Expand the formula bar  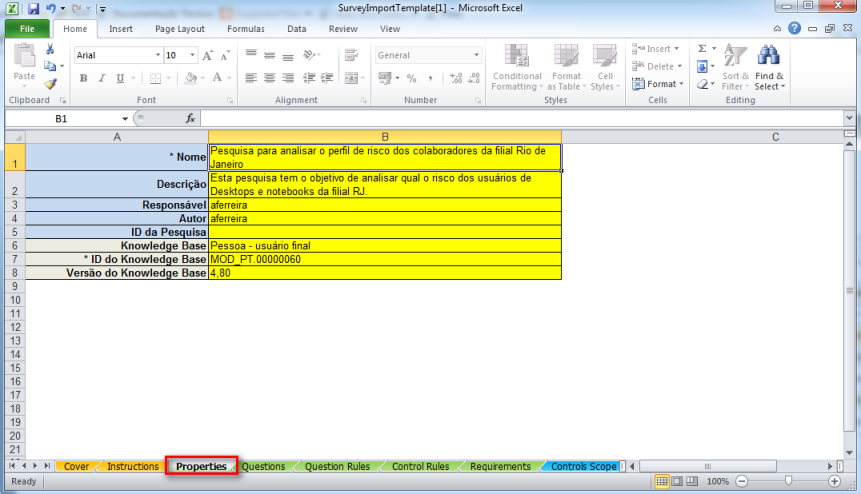tap(849, 118)
